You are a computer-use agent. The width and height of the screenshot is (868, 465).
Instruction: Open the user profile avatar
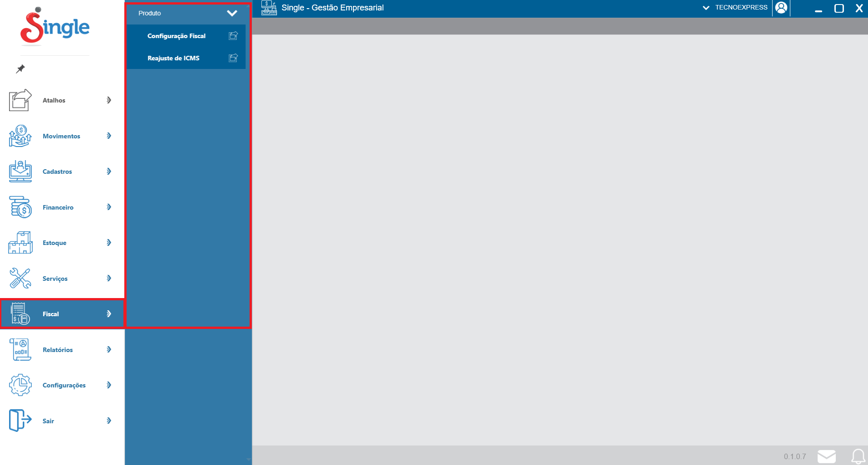click(781, 8)
